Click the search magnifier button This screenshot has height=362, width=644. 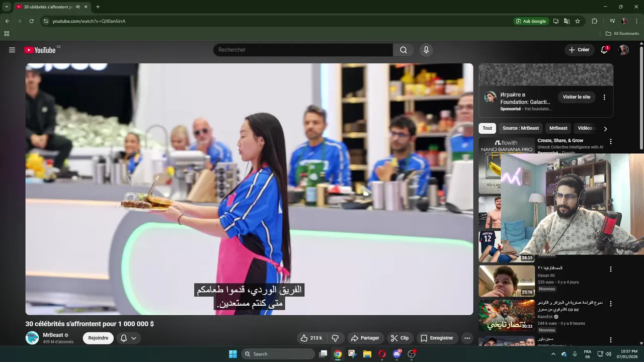click(x=404, y=50)
